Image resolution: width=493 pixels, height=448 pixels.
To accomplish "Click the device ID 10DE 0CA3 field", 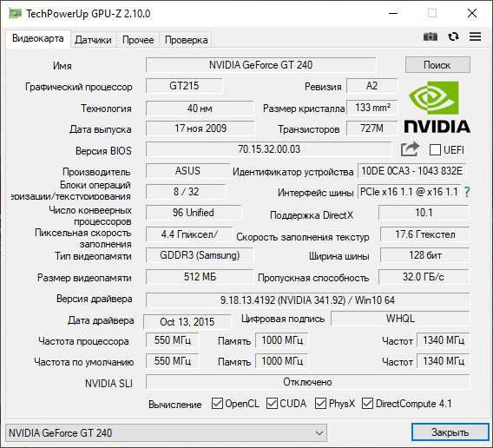I will pyautogui.click(x=412, y=171).
